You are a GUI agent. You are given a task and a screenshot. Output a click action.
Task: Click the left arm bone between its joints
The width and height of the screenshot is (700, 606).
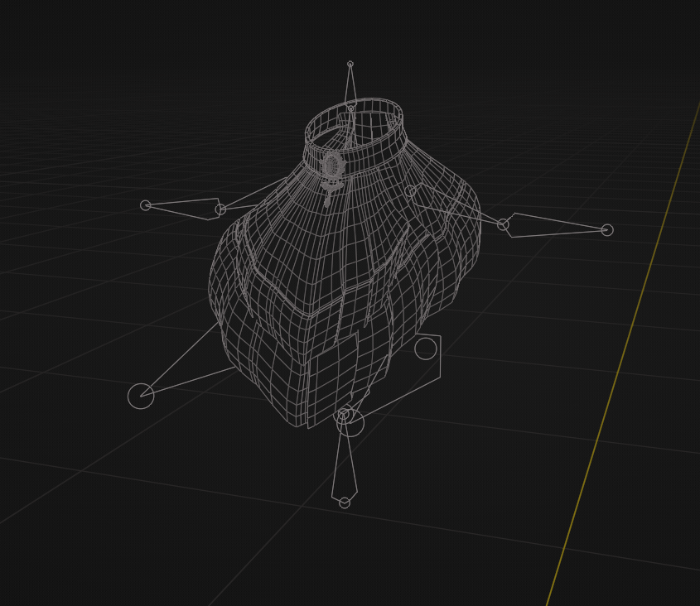coord(183,208)
